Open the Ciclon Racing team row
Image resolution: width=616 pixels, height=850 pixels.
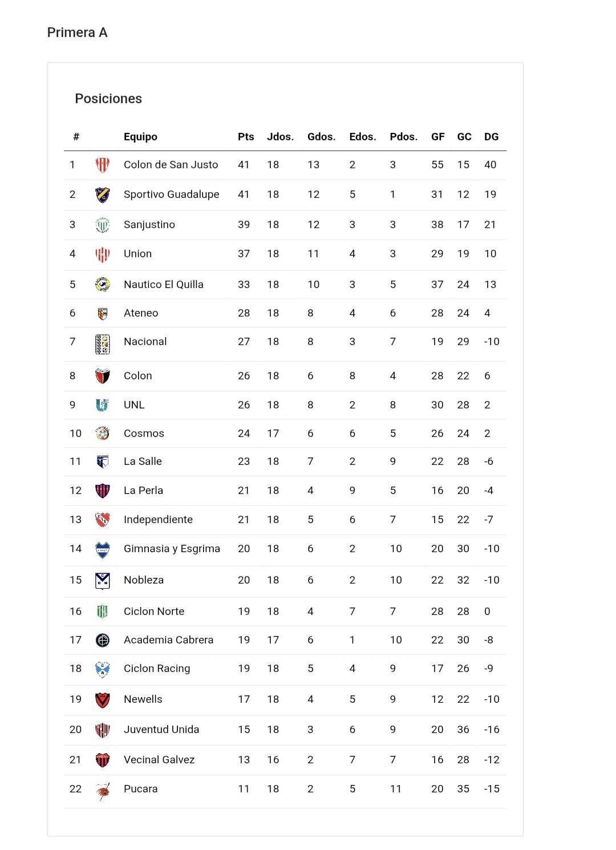[285, 669]
